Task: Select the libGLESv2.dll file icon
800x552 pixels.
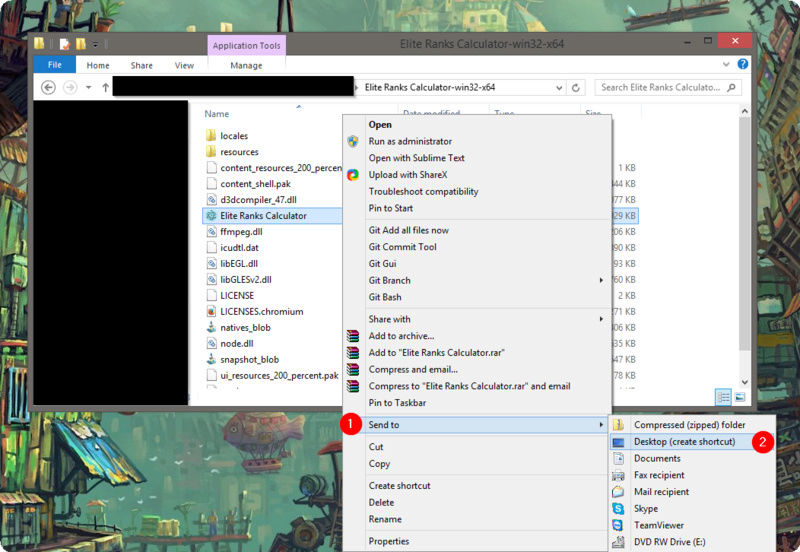Action: pyautogui.click(x=211, y=280)
